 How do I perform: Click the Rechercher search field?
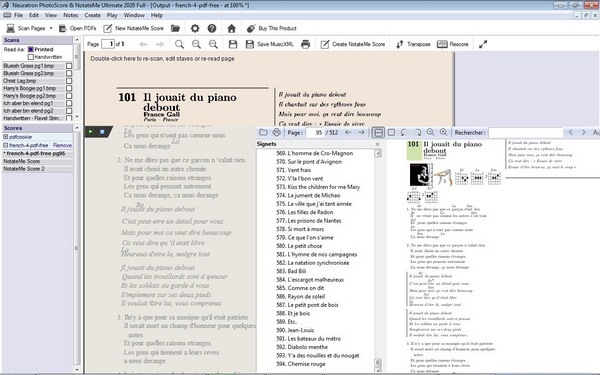(526, 133)
